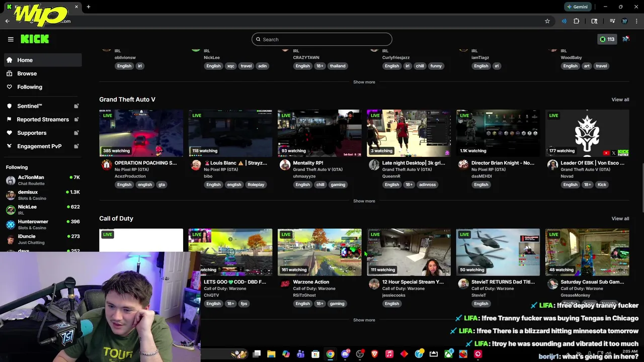Open StevieT RETURNS stream thumbnail
The image size is (644, 362).
pos(498,252)
